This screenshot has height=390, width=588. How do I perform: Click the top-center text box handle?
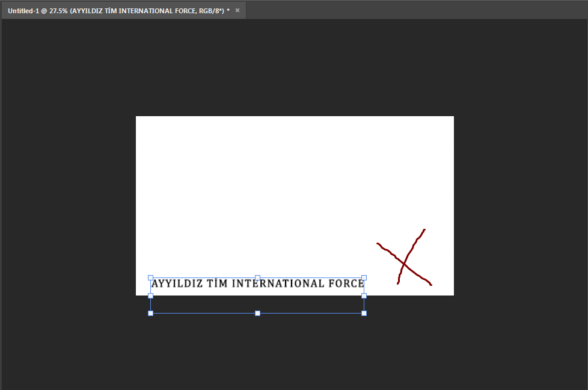[257, 278]
